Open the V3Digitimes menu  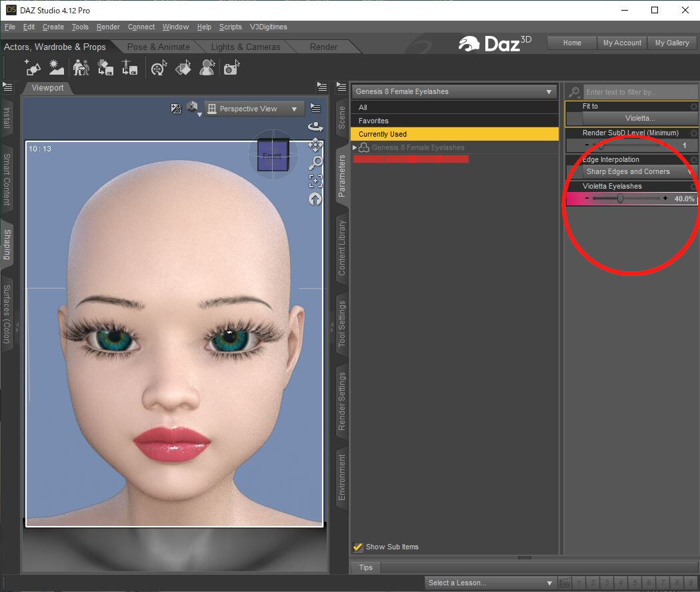coord(268,27)
